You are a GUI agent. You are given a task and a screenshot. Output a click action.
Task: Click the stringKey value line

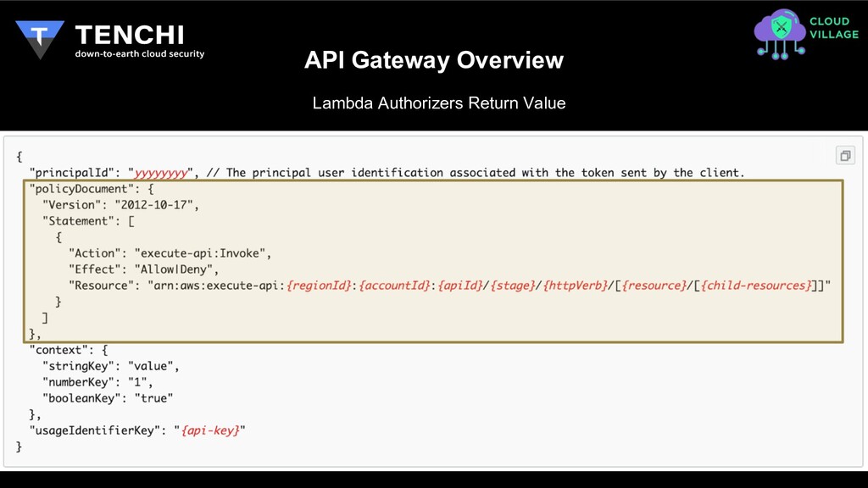[x=111, y=366]
